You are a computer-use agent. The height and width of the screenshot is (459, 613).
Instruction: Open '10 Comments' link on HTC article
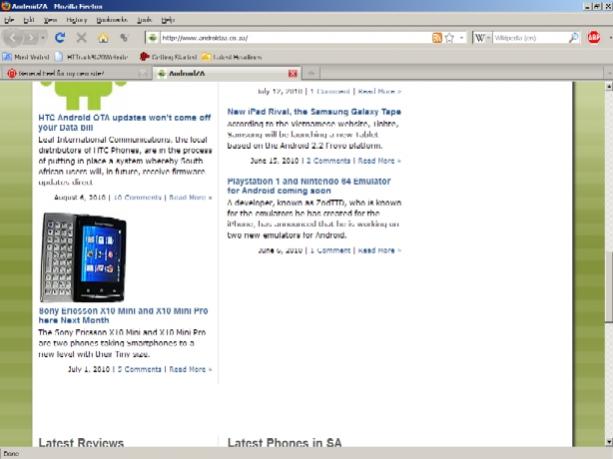coord(137,197)
